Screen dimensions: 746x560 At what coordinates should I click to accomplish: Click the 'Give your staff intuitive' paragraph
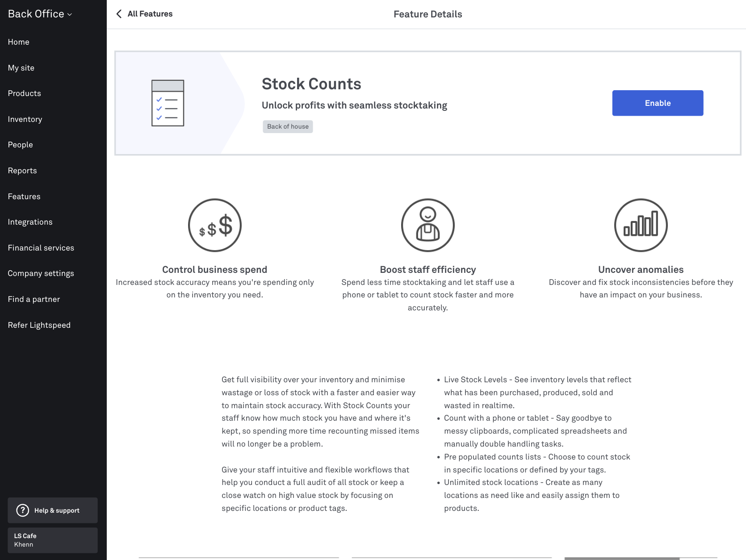coord(315,489)
